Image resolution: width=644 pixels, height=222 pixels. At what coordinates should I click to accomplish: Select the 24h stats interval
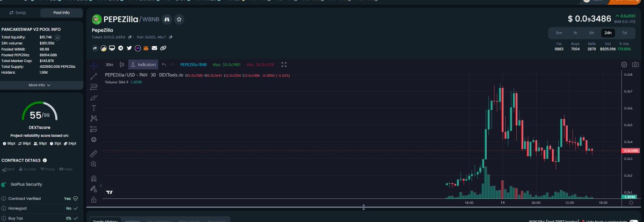point(608,33)
